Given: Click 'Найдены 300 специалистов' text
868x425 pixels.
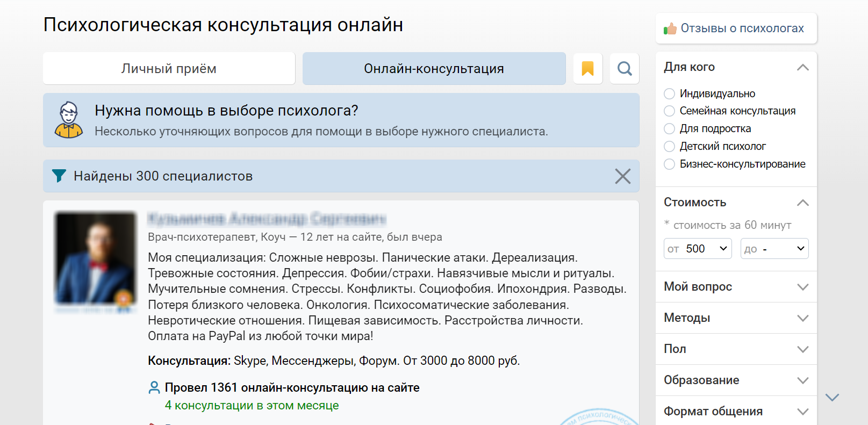Looking at the screenshot, I should point(163,176).
